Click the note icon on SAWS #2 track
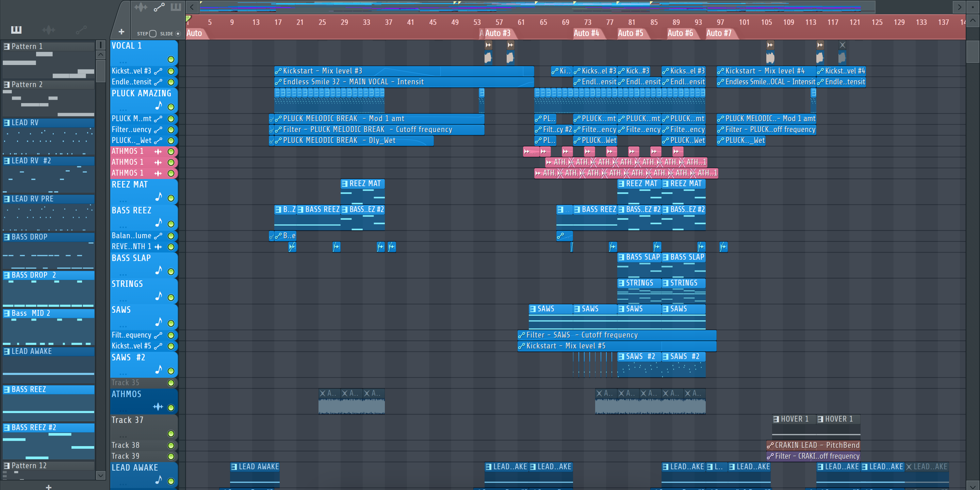The width and height of the screenshot is (980, 490). (159, 370)
